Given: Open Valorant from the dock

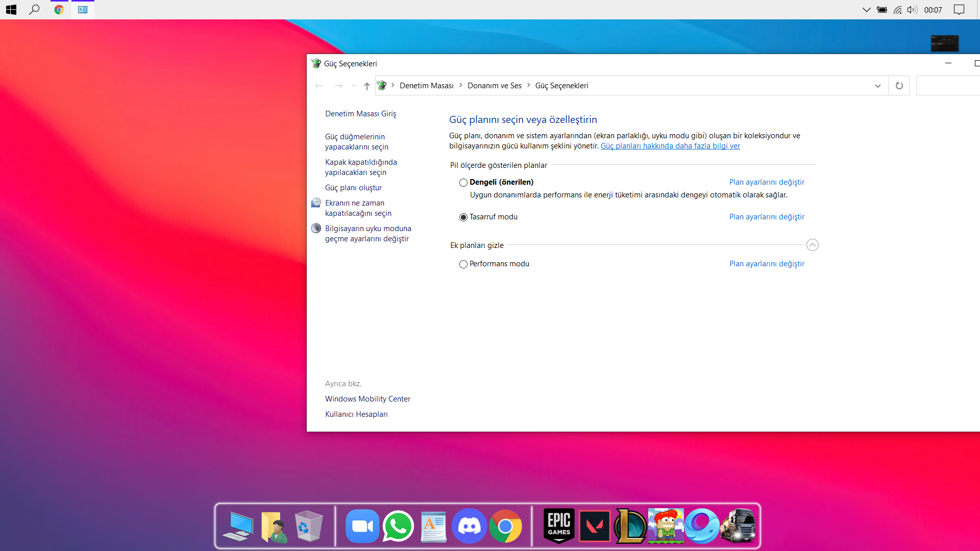Looking at the screenshot, I should (595, 525).
